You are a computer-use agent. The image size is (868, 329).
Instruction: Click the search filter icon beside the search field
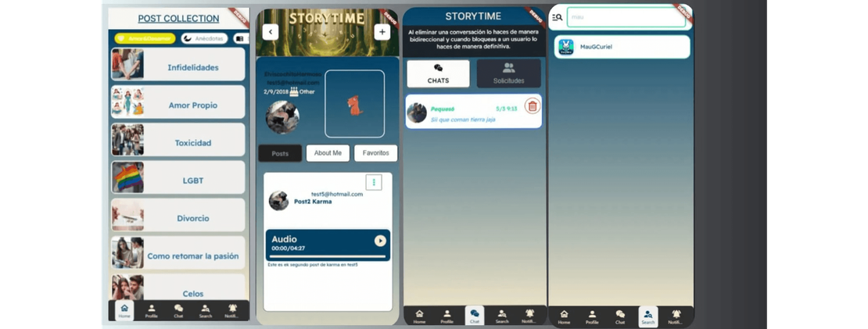557,17
